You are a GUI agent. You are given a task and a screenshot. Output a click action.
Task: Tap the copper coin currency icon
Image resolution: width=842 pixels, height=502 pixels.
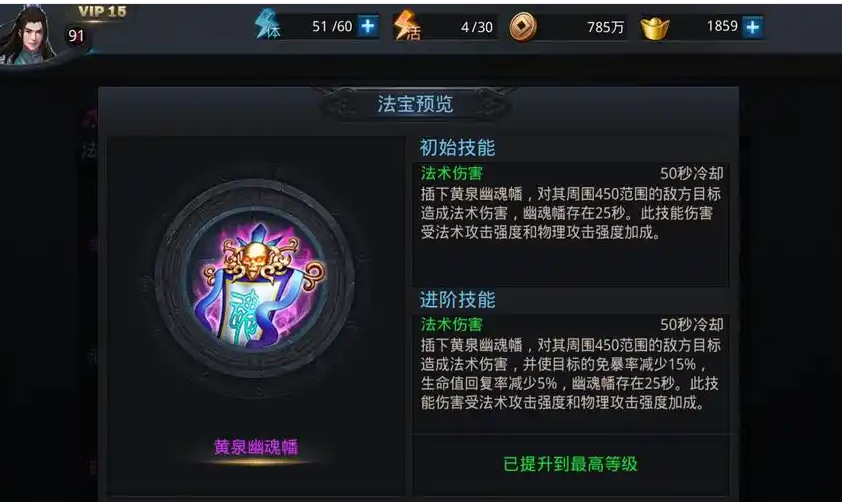[x=522, y=27]
